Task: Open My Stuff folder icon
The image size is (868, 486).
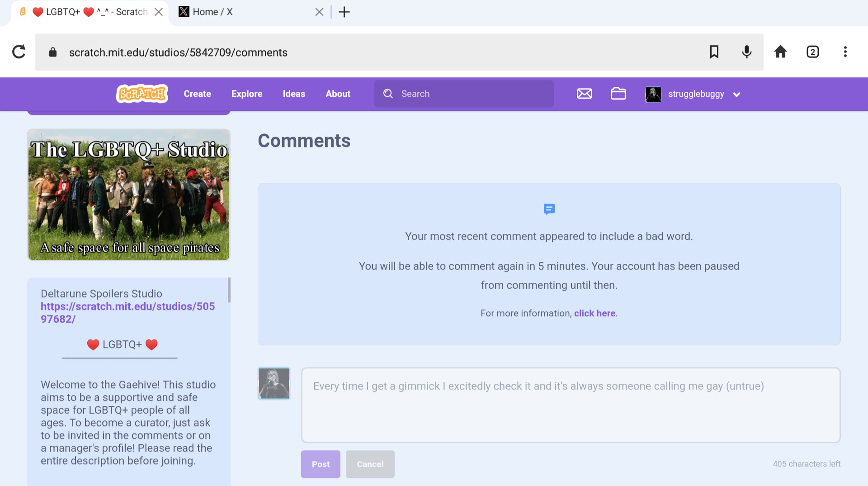Action: pos(618,94)
